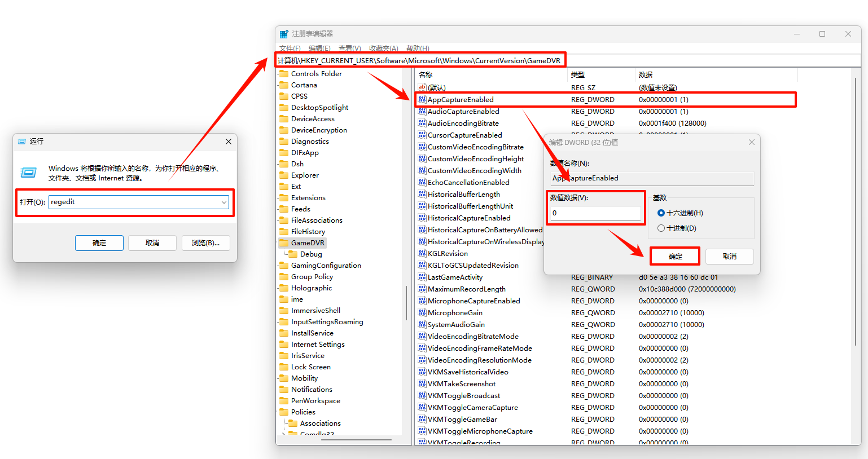Click the Registry Editor title bar app icon
Screen dimensions: 868x459
[x=284, y=34]
